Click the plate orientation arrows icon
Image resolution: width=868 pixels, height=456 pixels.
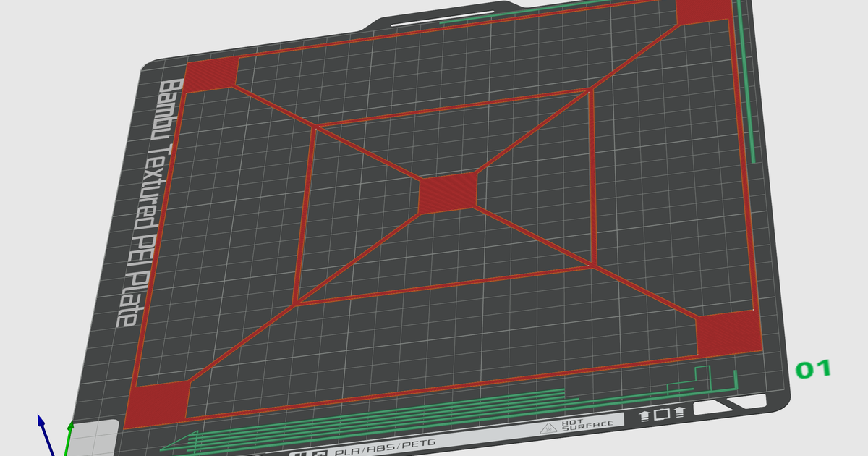coord(662,415)
